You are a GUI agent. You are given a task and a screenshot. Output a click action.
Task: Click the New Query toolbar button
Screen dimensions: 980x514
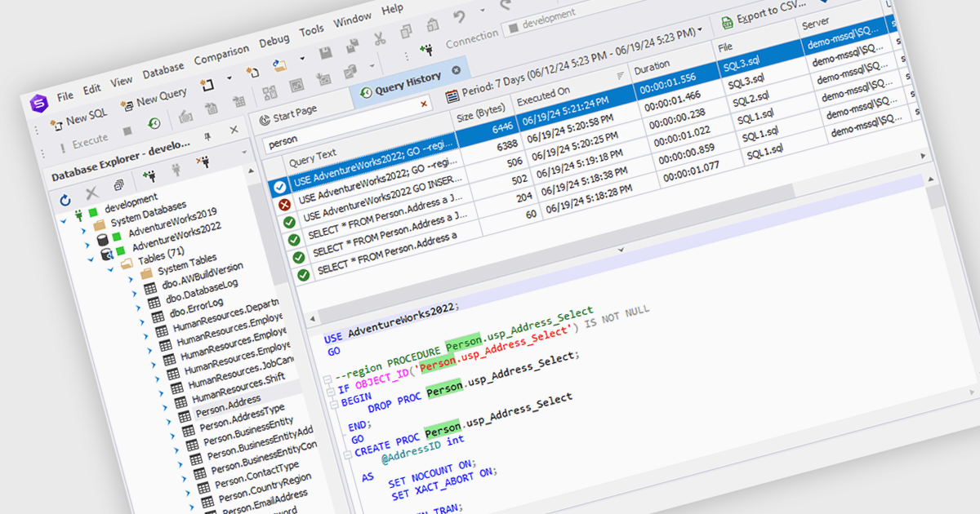153,100
